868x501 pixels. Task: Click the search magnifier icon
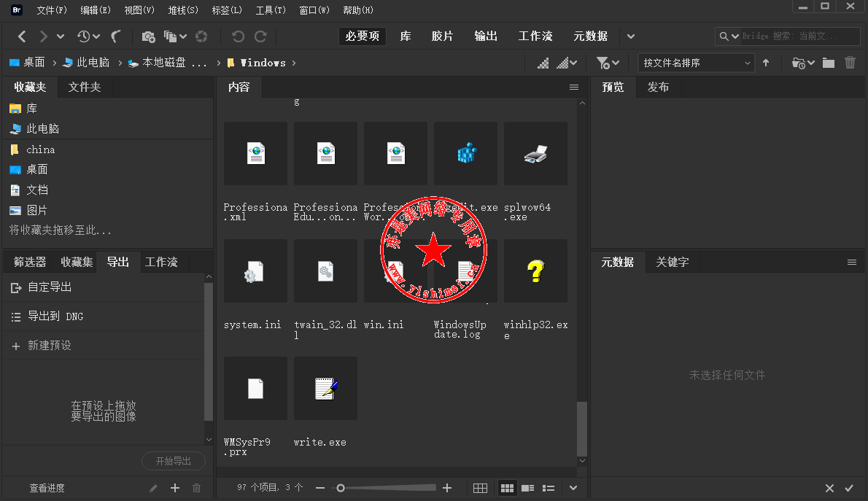tap(724, 36)
